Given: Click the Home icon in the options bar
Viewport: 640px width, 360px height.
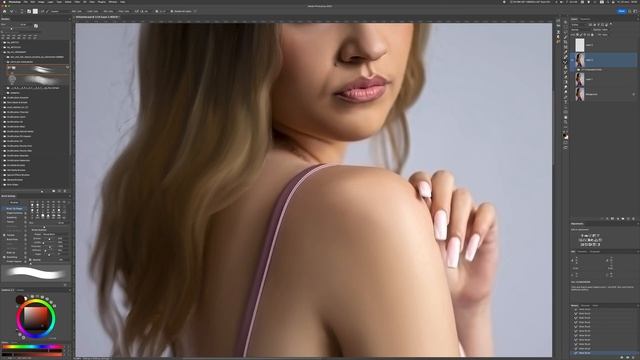Looking at the screenshot, I should point(4,11).
